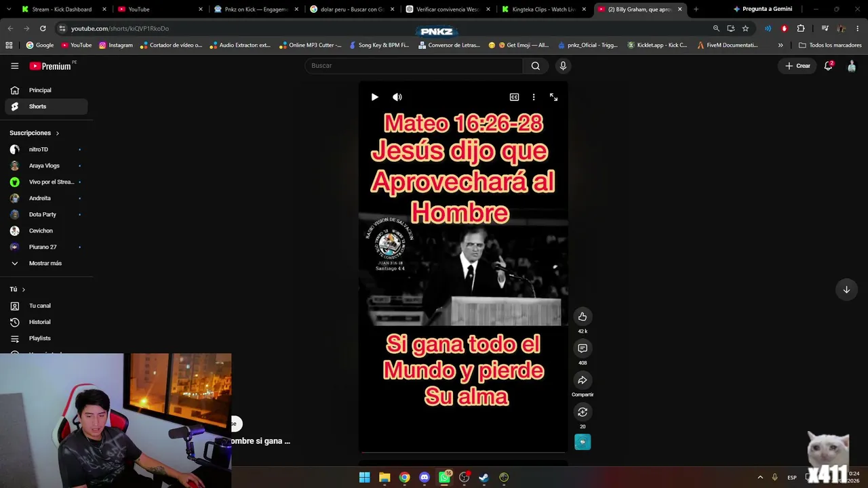
Task: Open the Chrome extensions puzzle menu
Action: tap(801, 28)
